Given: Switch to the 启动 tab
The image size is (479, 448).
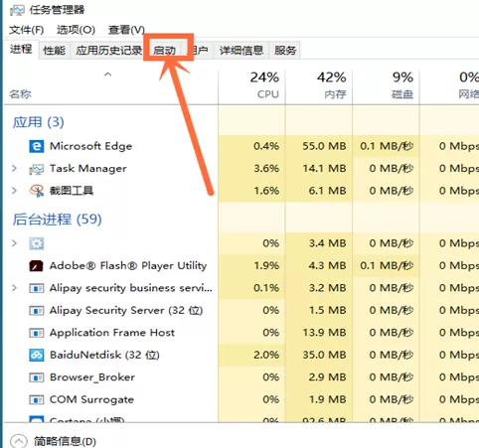Looking at the screenshot, I should click(165, 51).
